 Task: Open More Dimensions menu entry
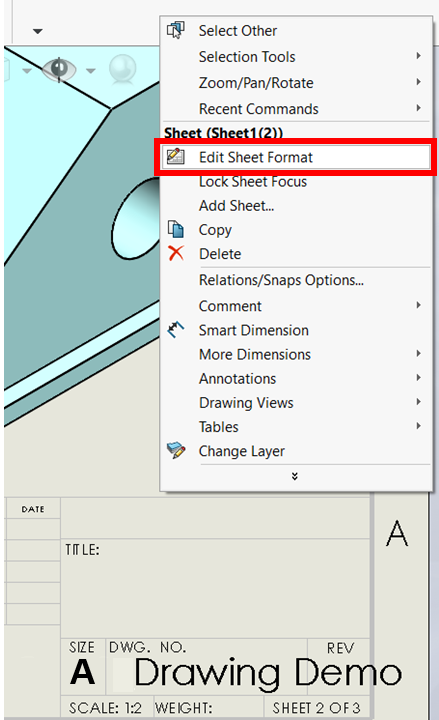pyautogui.click(x=296, y=354)
